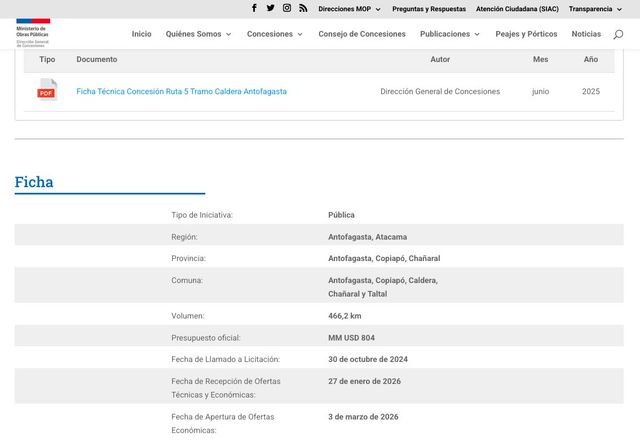Click Preguntas y Respuestas link

pos(429,9)
